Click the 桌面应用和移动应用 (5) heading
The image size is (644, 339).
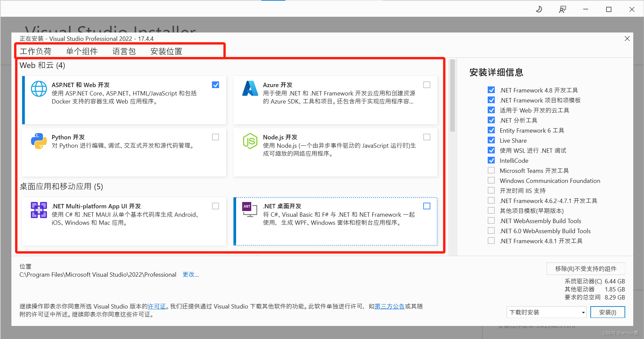(61, 187)
